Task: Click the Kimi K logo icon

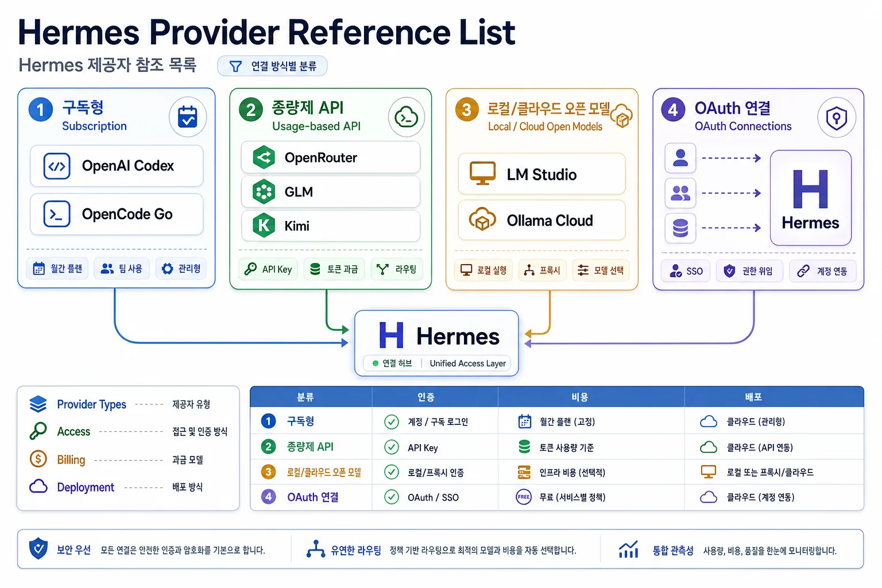Action: [x=264, y=226]
